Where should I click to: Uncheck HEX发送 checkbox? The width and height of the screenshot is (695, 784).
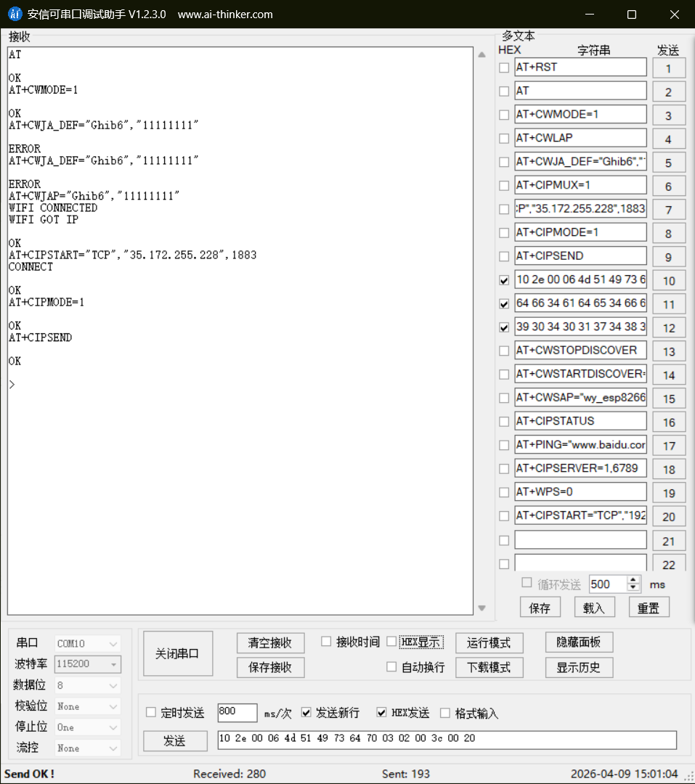(381, 713)
